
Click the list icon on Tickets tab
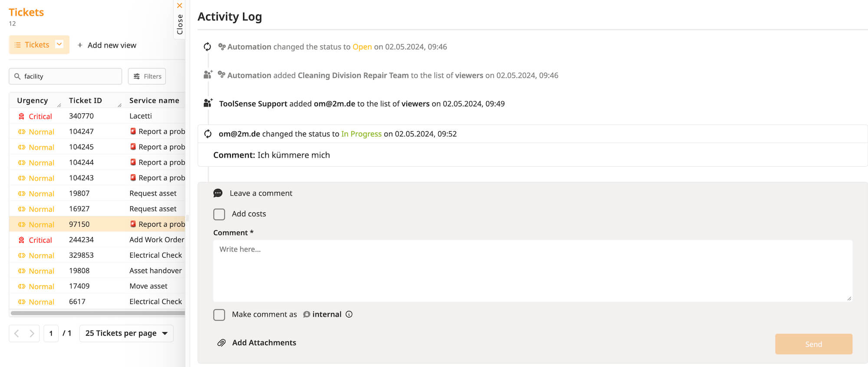coord(17,45)
